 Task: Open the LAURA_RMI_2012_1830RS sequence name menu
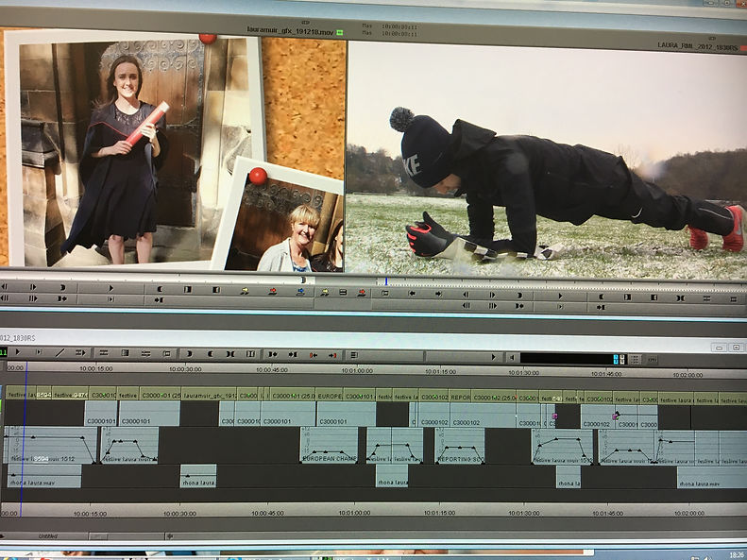pos(698,46)
